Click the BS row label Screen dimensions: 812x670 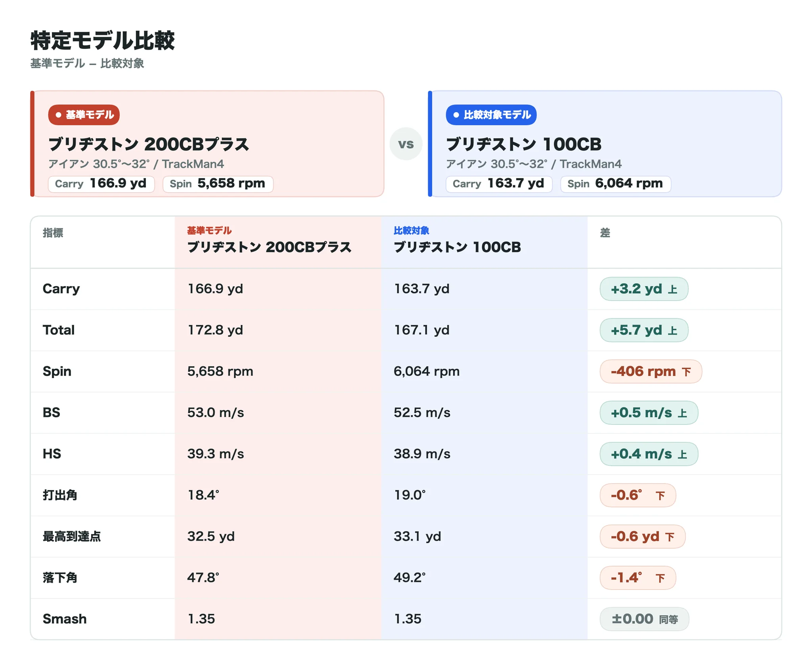(52, 413)
